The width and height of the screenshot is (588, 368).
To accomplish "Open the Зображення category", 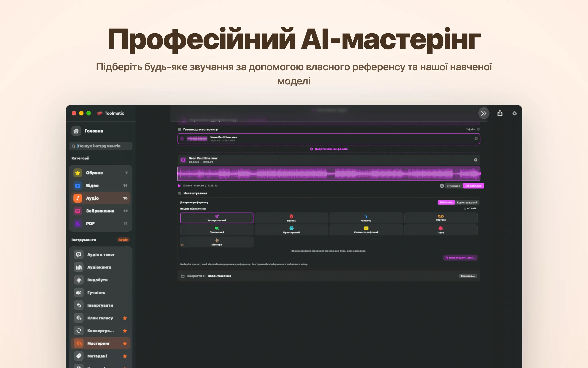I will 101,211.
